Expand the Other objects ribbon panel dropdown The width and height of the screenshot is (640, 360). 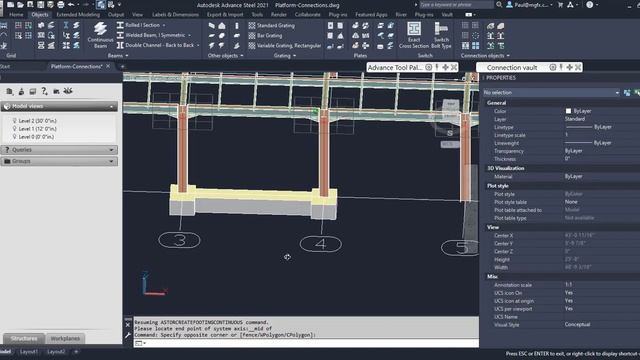click(x=225, y=56)
